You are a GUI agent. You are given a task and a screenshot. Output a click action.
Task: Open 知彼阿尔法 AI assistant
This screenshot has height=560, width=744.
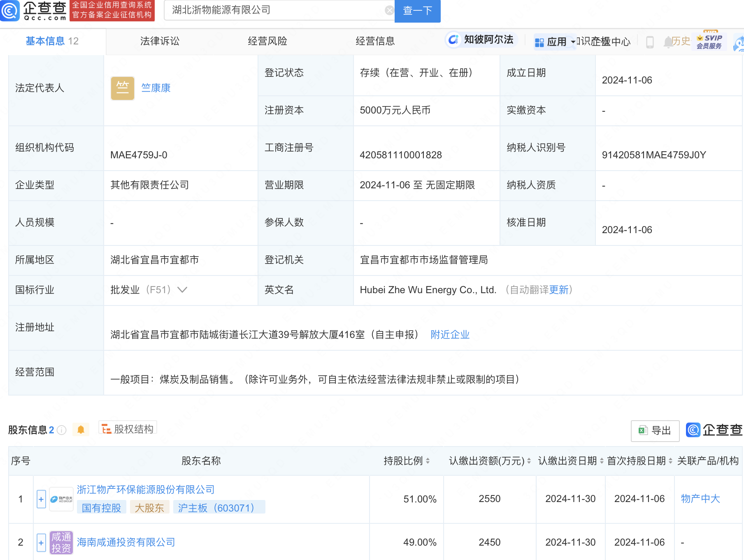click(x=481, y=40)
